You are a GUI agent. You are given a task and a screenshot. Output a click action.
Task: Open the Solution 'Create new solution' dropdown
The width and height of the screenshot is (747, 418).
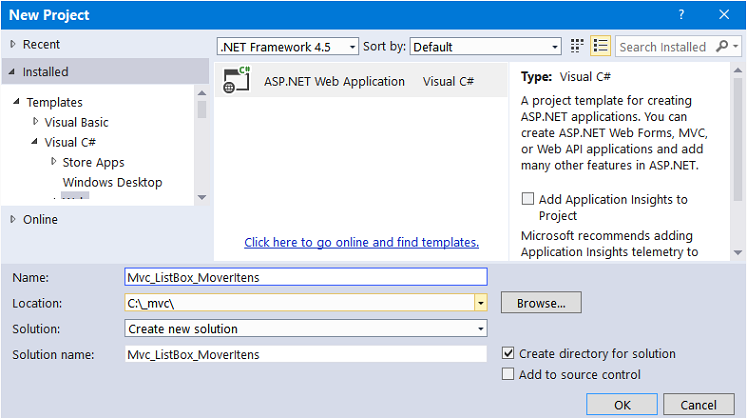click(x=306, y=328)
